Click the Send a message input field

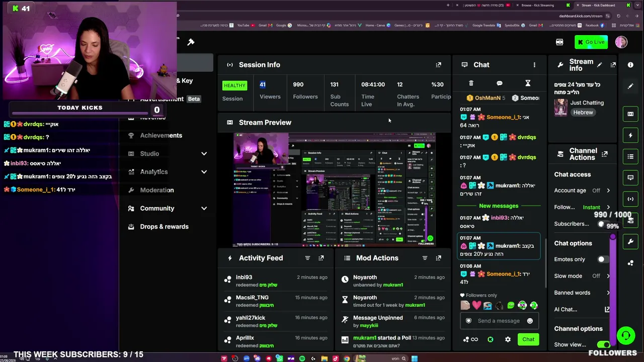click(x=499, y=321)
